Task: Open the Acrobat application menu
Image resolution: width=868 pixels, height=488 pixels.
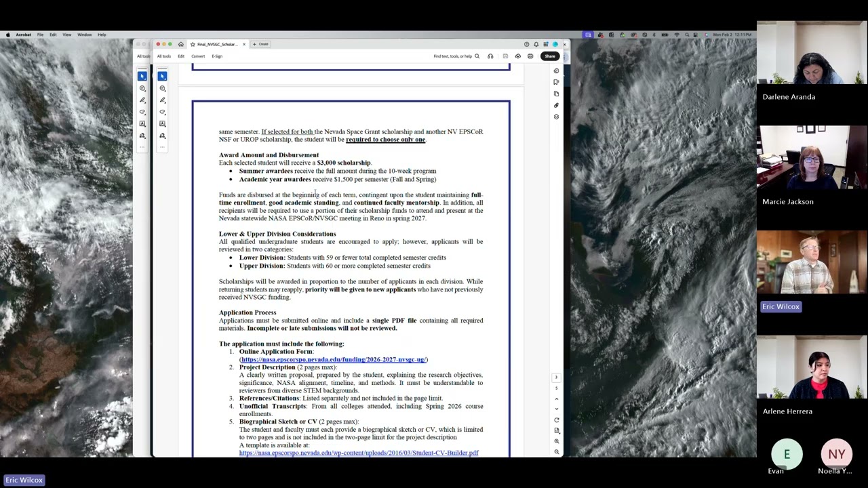Action: [x=24, y=35]
